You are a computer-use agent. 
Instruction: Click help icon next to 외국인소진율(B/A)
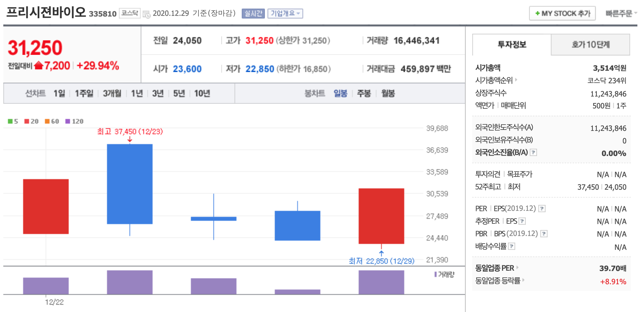[533, 152]
